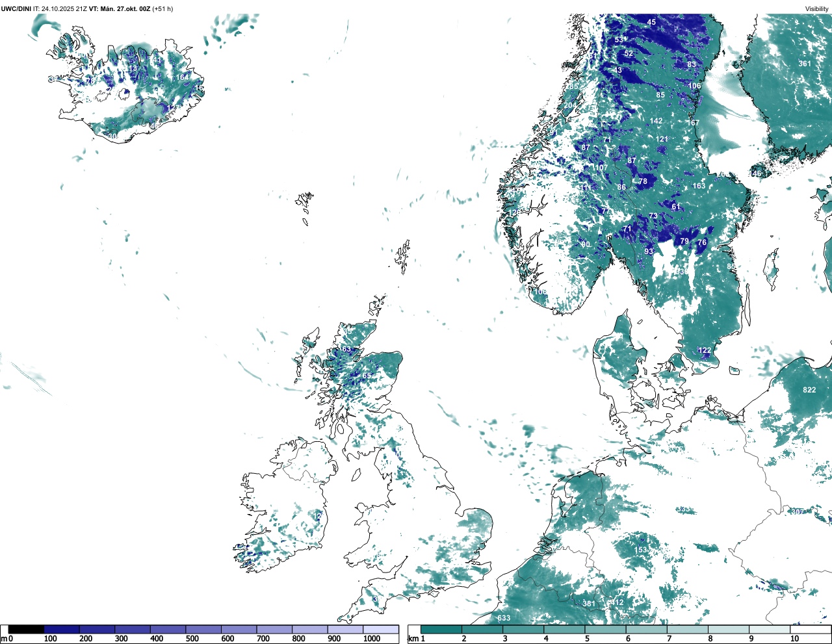
Task: Click the 'UWC/DINI' model label
Action: (x=16, y=8)
